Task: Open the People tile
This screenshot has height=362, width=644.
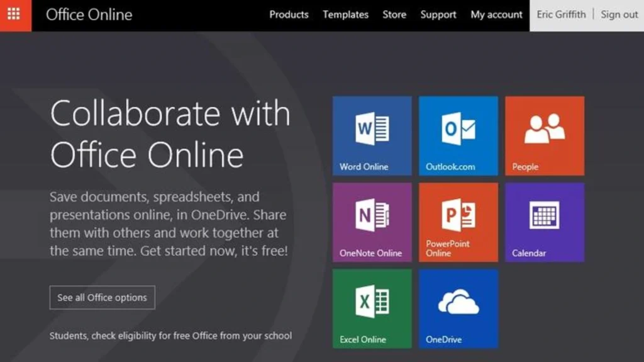Action: tap(545, 136)
